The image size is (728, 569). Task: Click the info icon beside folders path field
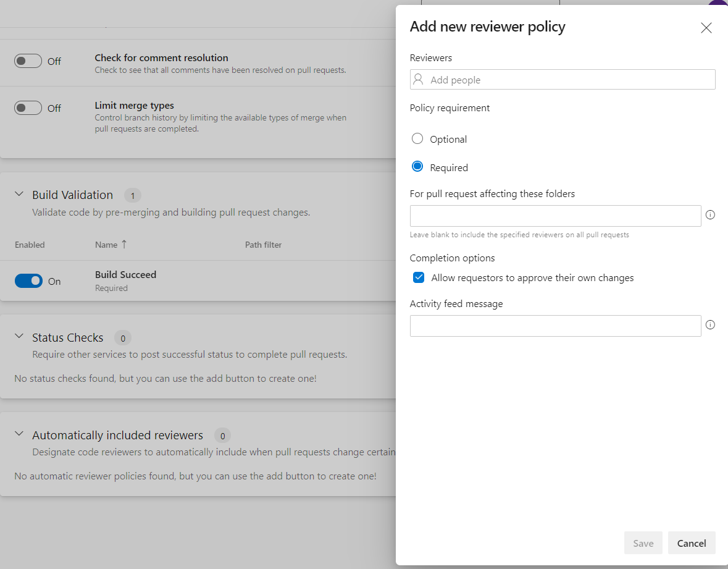[x=710, y=214]
